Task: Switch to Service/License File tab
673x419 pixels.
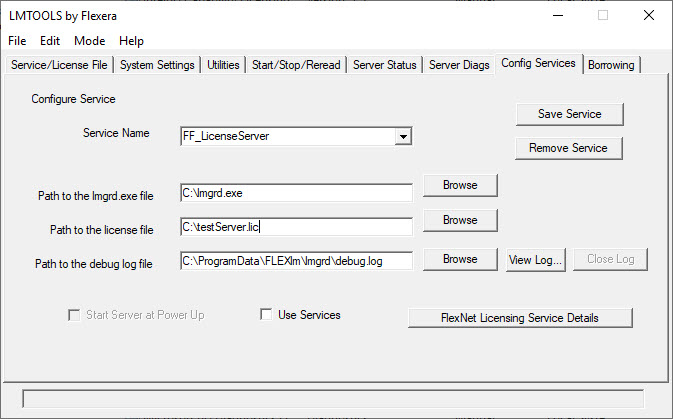Action: 59,65
